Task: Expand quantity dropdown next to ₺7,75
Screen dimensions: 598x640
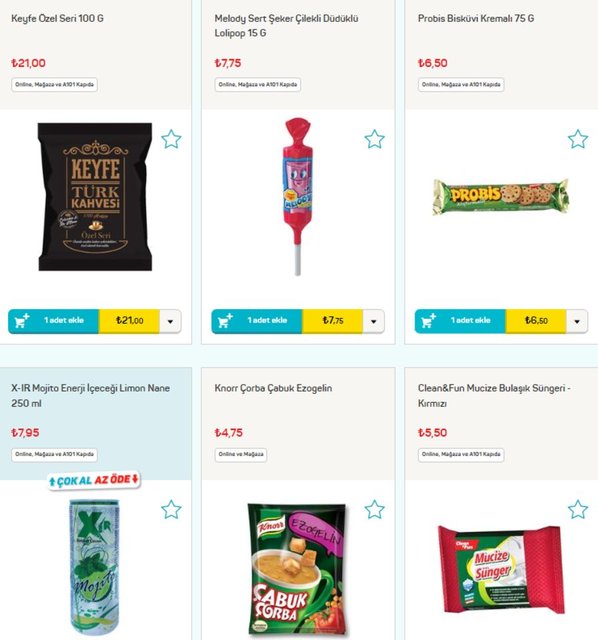Action: pos(373,321)
